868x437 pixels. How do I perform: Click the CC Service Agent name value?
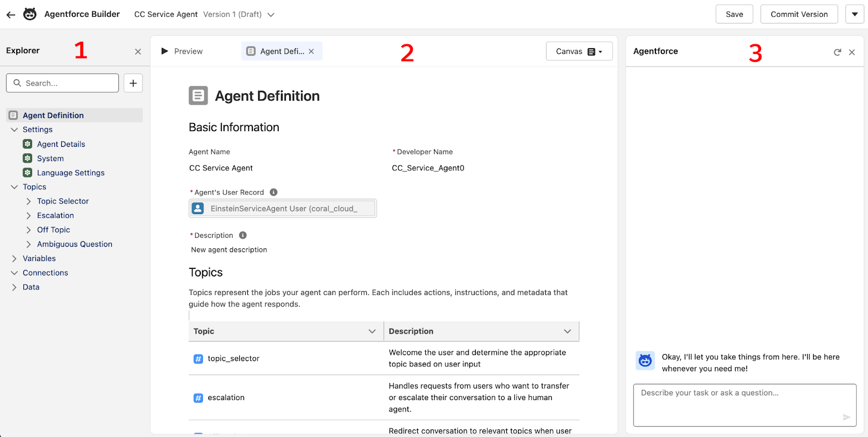tap(221, 168)
